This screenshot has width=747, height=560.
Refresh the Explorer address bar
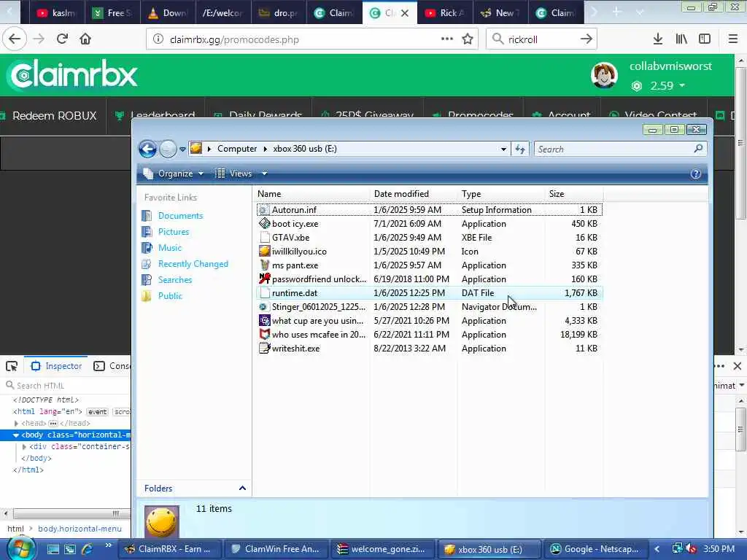click(519, 149)
